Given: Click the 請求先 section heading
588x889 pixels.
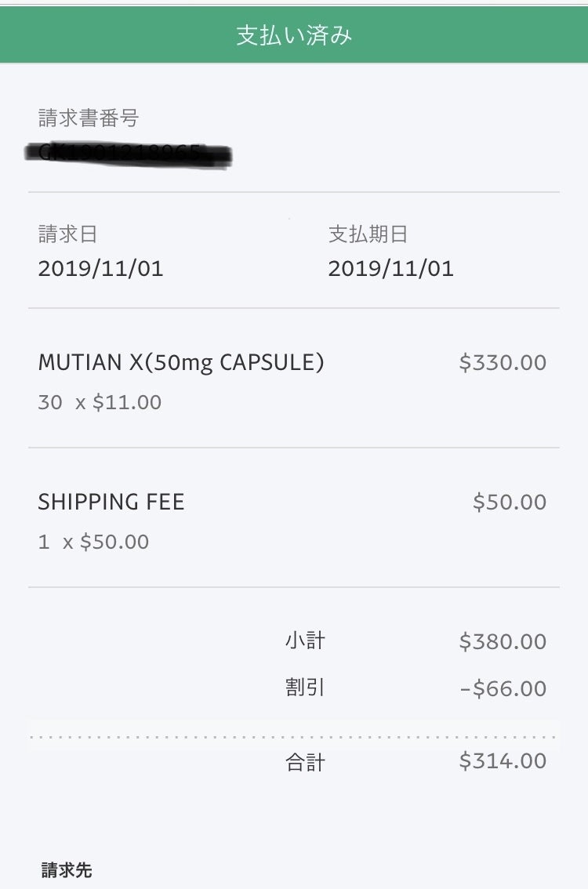Looking at the screenshot, I should tap(67, 869).
